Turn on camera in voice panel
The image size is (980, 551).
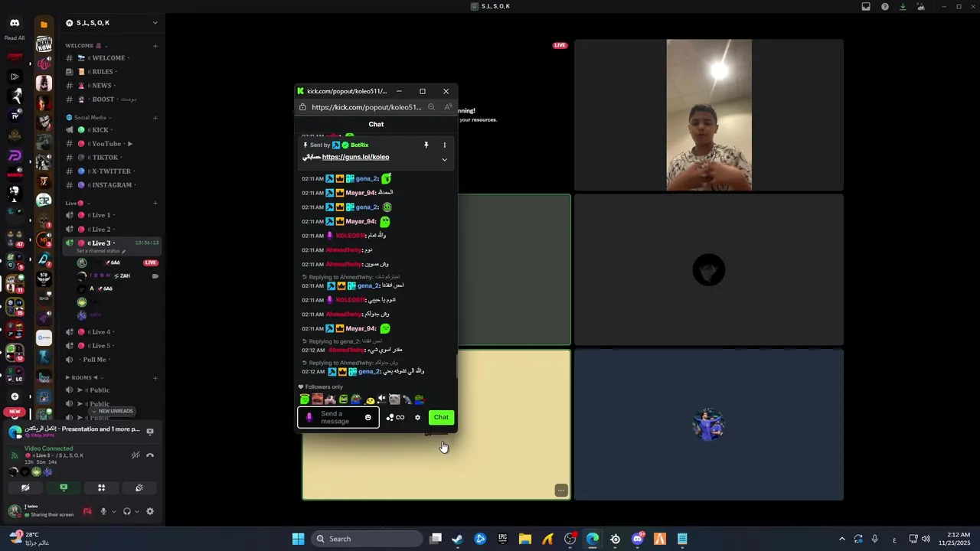point(25,487)
